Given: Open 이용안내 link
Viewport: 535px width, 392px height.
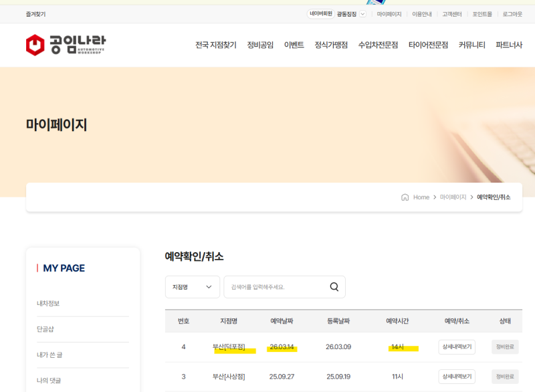Looking at the screenshot, I should (422, 14).
